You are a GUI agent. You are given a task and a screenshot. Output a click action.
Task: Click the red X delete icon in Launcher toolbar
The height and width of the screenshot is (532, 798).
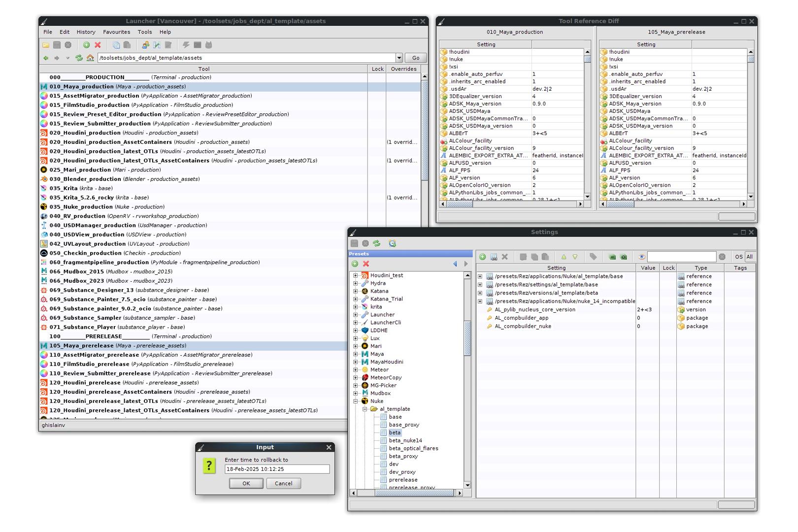click(x=98, y=45)
